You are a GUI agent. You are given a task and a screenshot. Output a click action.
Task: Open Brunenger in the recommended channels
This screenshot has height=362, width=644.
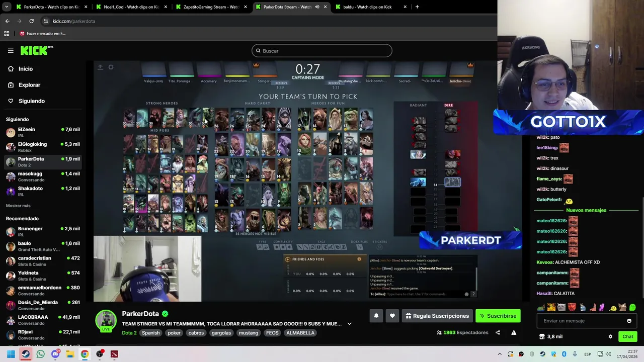tap(43, 231)
